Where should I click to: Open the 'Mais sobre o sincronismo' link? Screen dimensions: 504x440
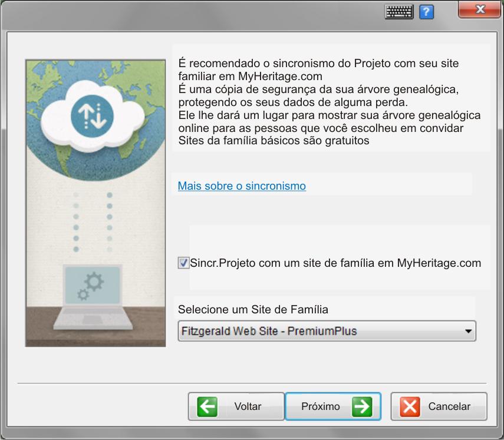tap(242, 186)
